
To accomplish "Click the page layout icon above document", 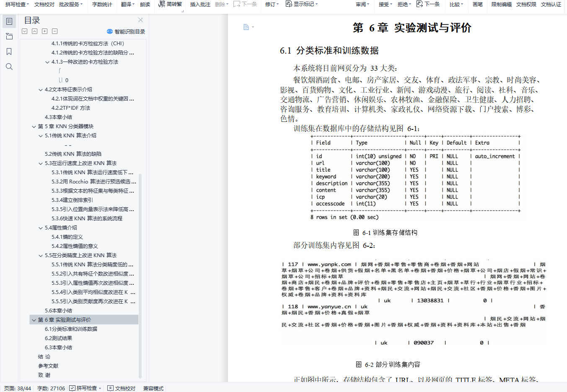I will (x=246, y=27).
